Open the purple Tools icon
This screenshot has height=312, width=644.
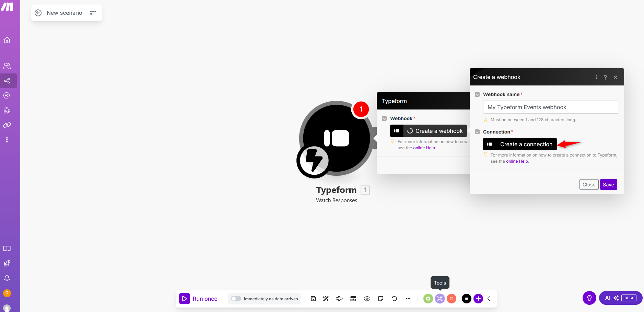pos(440,299)
